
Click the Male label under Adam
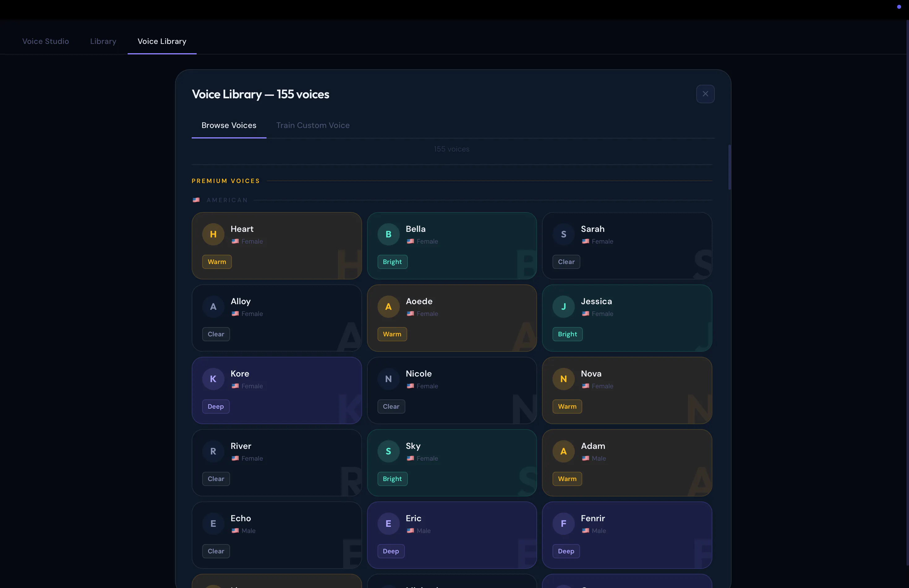click(599, 458)
